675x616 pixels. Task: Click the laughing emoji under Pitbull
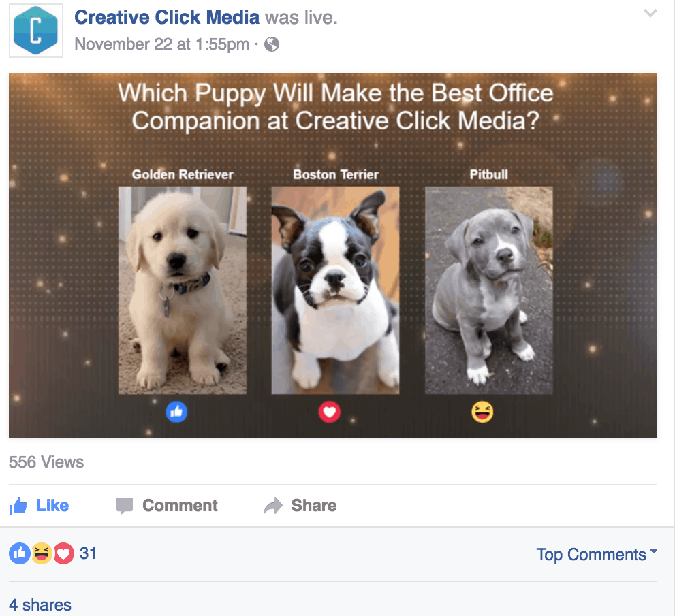click(482, 412)
